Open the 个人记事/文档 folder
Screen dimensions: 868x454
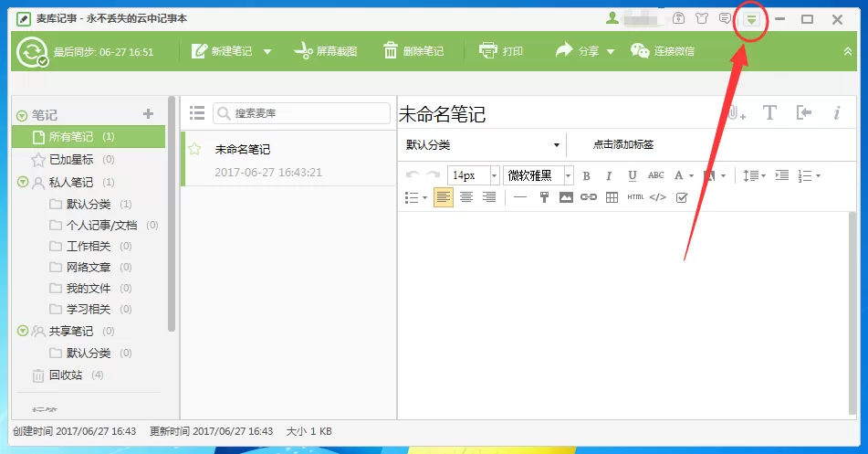[101, 225]
